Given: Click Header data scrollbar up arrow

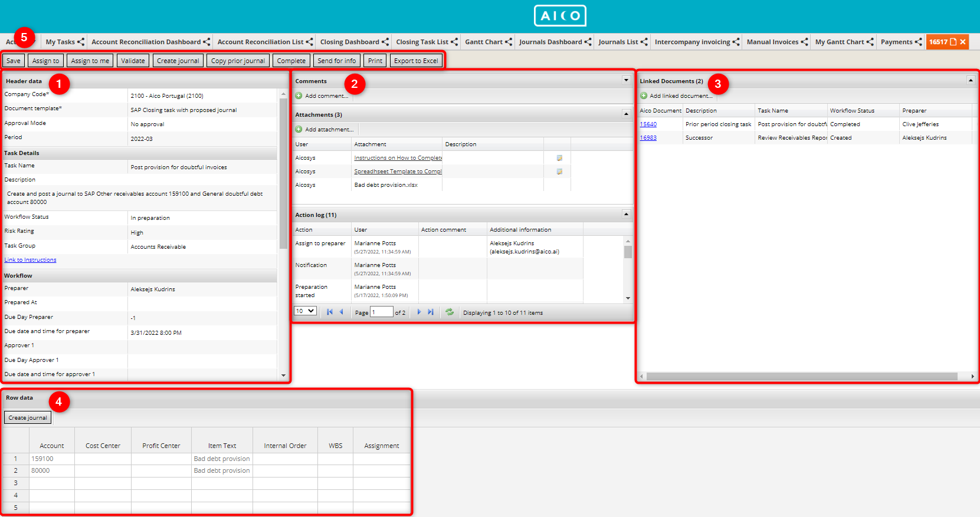Looking at the screenshot, I should click(283, 94).
